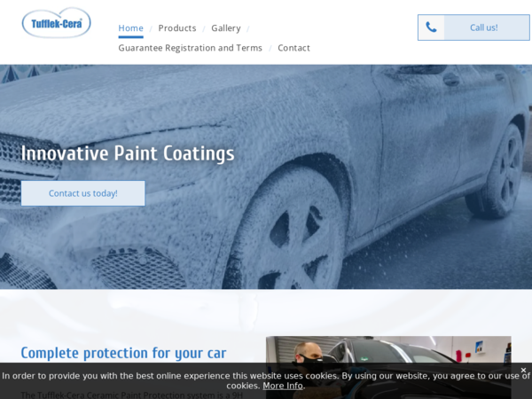Open Guarantee Registration and Terms
The image size is (532, 399).
coord(190,48)
